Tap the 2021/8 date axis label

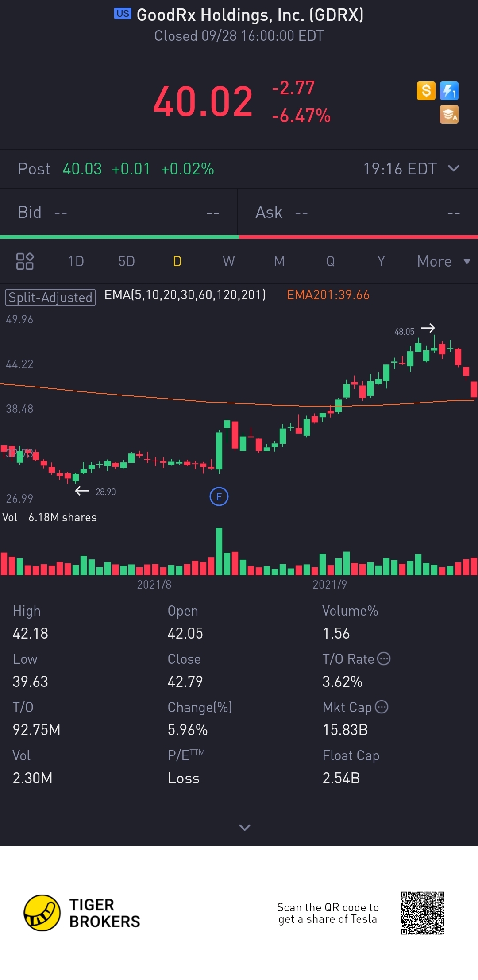pos(154,585)
